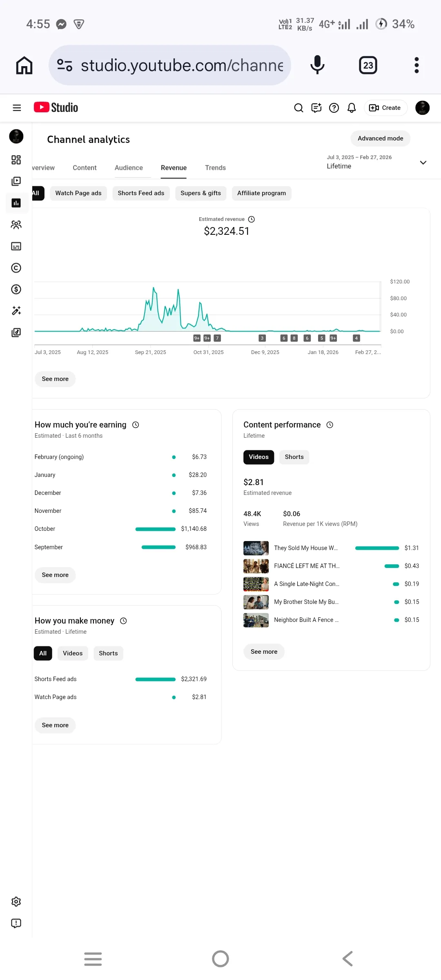Open Community icon in sidebar
The width and height of the screenshot is (441, 980).
(x=16, y=225)
